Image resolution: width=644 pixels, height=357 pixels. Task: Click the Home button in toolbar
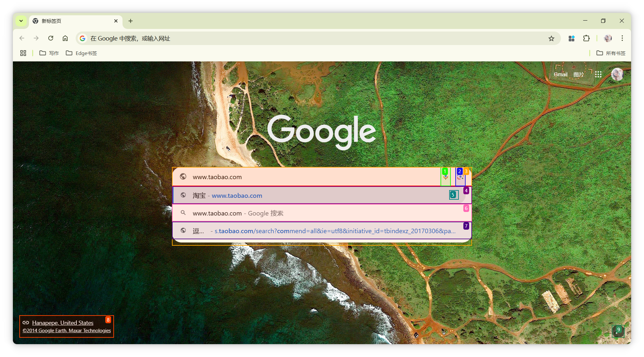tap(65, 38)
